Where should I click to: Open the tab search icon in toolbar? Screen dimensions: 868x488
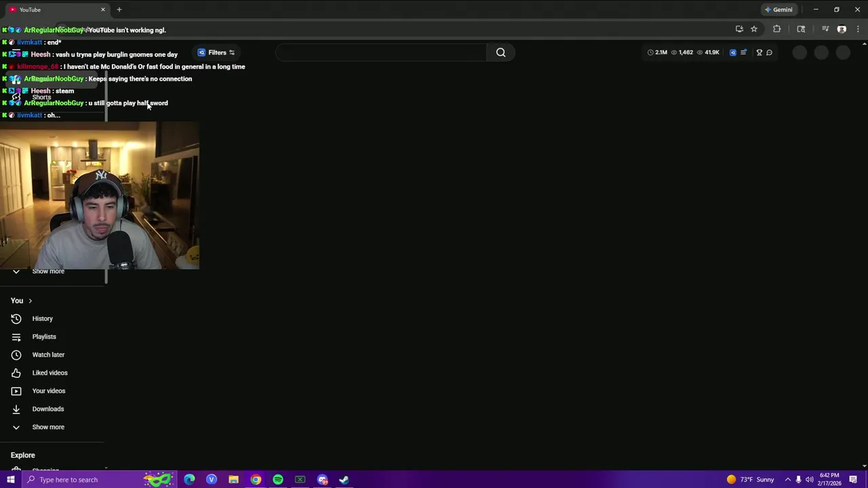click(x=801, y=29)
